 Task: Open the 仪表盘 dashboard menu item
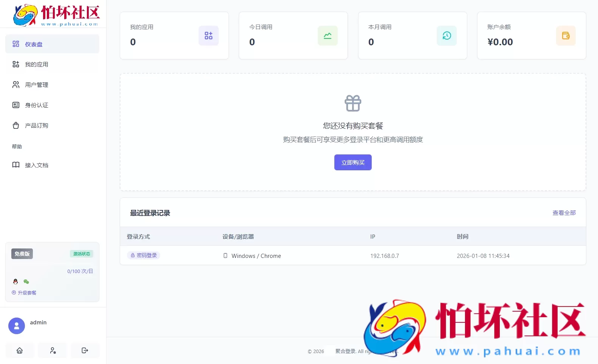(52, 44)
